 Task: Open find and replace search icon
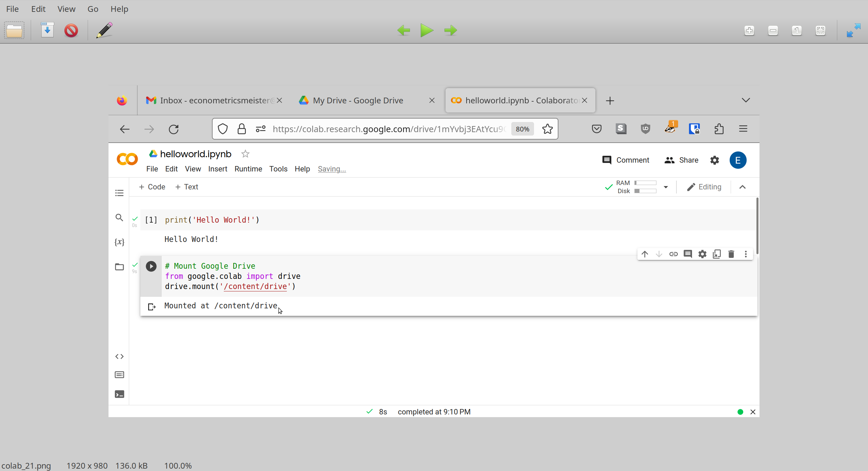[x=119, y=218]
